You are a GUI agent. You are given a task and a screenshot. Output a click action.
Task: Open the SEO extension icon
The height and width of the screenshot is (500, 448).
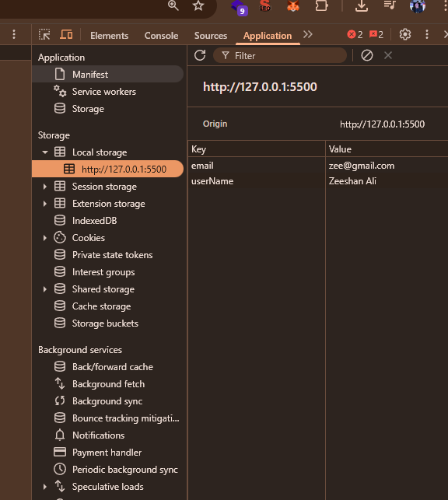(264, 5)
